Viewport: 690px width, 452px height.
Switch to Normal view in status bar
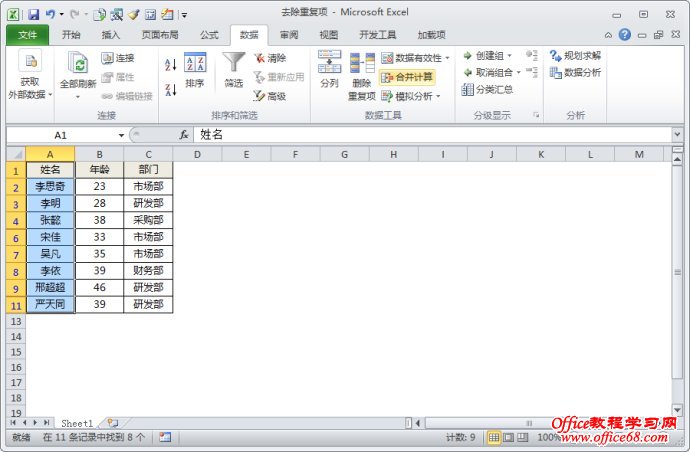(x=494, y=438)
